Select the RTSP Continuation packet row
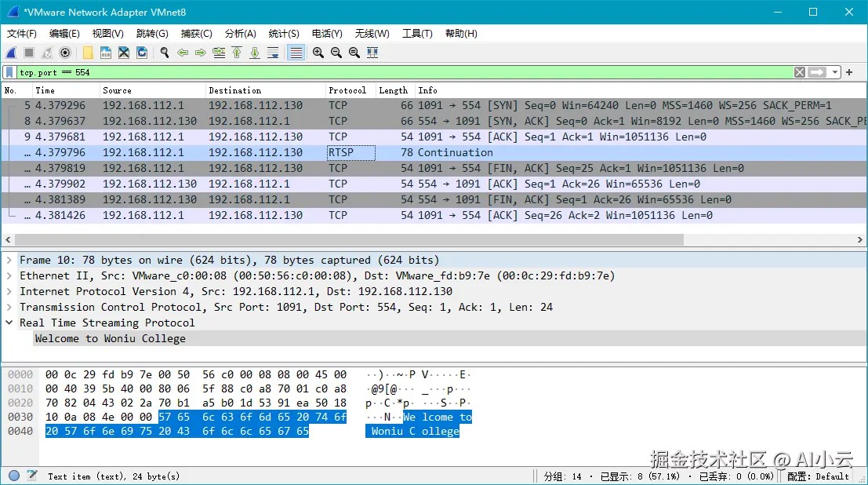868x485 pixels. [434, 152]
